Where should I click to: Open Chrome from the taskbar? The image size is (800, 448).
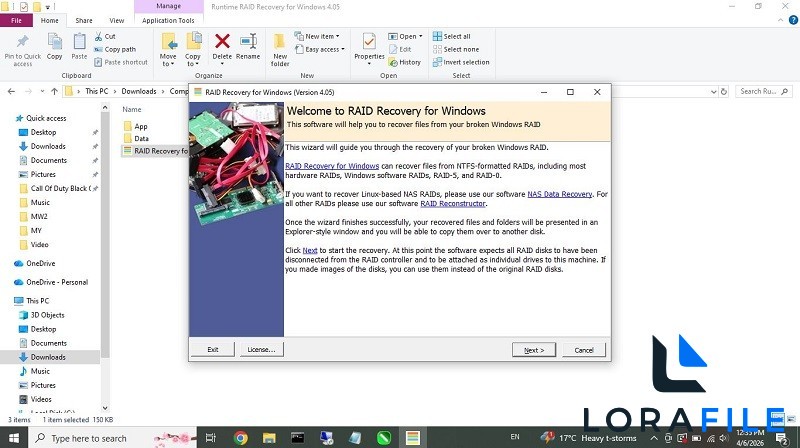241,438
